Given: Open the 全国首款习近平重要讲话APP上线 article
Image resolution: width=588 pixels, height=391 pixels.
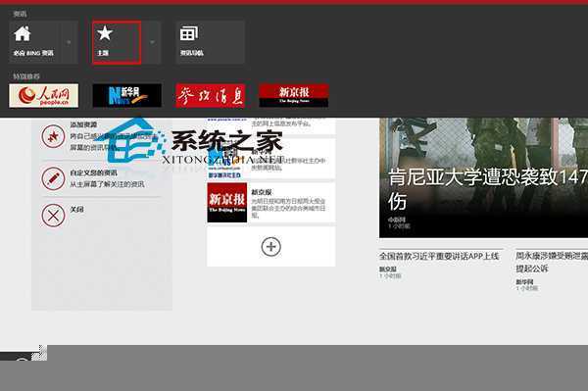Looking at the screenshot, I should coord(439,256).
